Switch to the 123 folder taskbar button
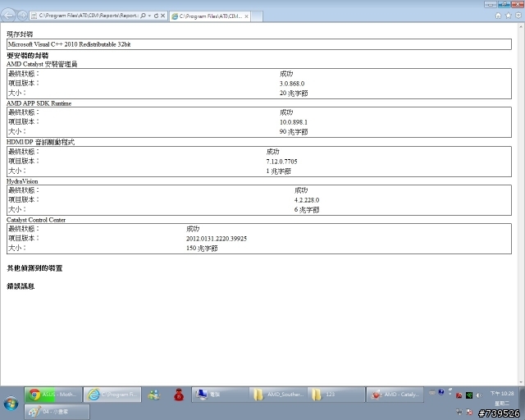The image size is (525, 420). (336, 395)
